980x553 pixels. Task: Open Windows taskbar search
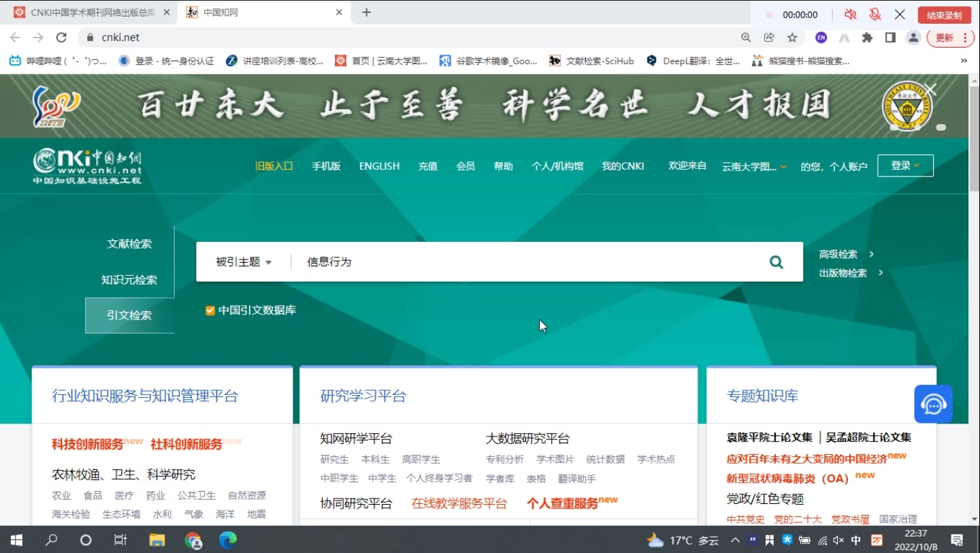pyautogui.click(x=51, y=540)
